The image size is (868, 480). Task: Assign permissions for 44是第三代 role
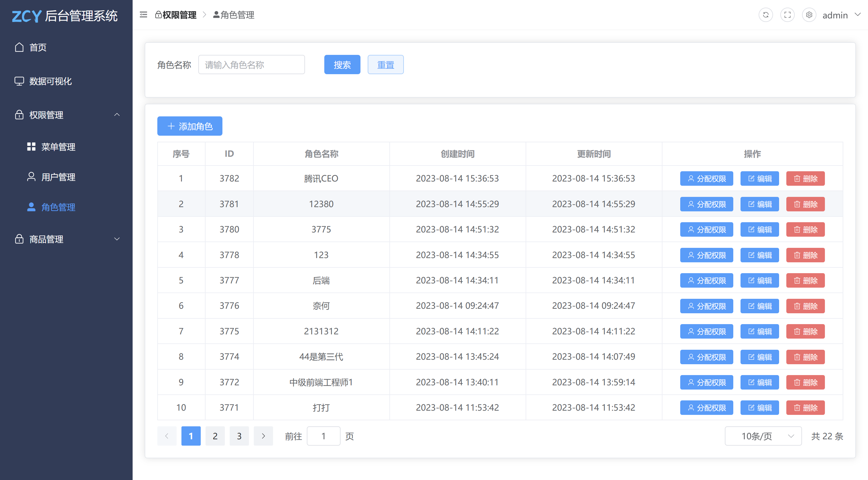pyautogui.click(x=706, y=357)
